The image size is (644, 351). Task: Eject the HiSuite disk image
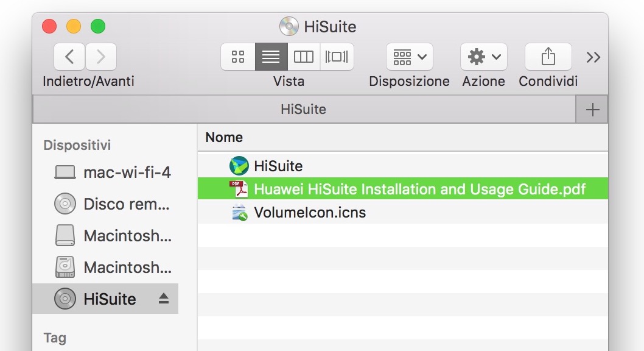pos(163,299)
